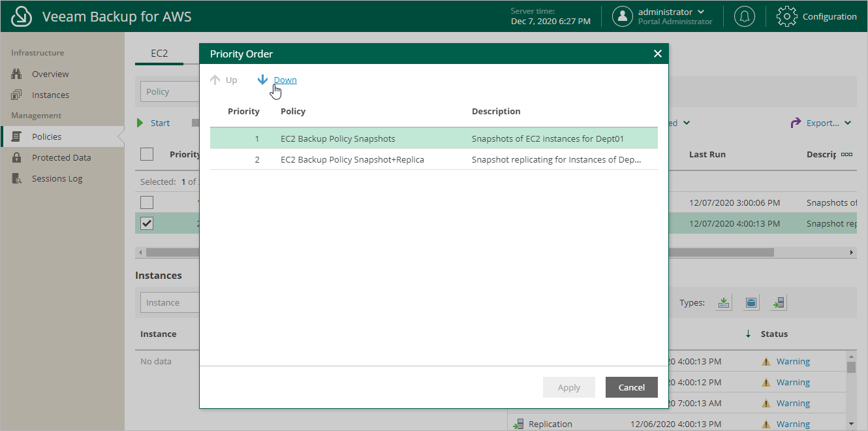Click Cancel in the Priority Order dialog

[x=631, y=387]
